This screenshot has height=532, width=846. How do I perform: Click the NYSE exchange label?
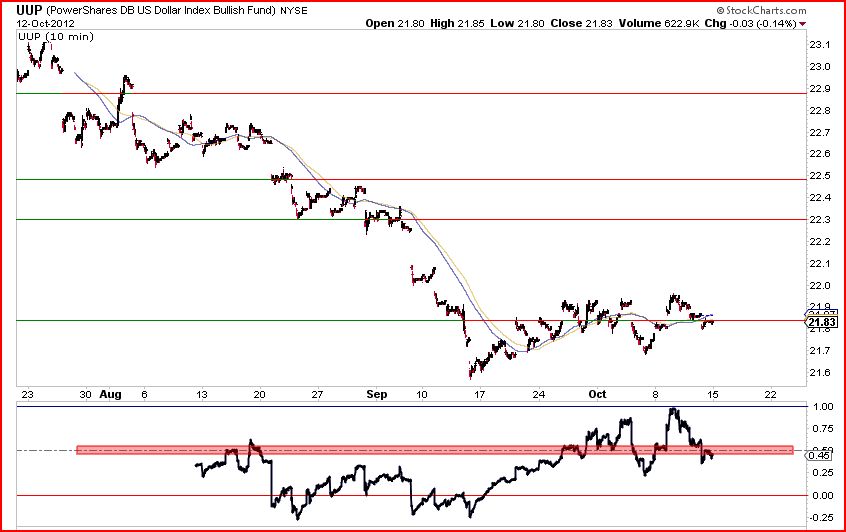pos(294,10)
